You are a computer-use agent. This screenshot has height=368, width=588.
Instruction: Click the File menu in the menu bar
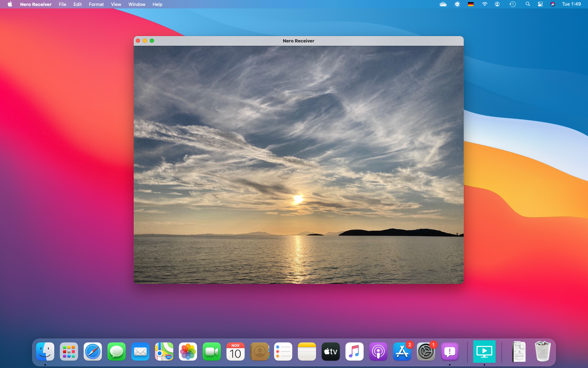(x=62, y=4)
